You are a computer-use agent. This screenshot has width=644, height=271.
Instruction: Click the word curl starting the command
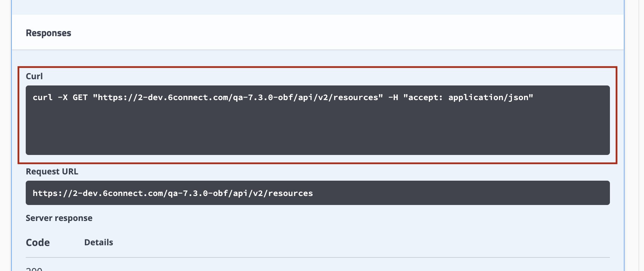[x=42, y=97]
